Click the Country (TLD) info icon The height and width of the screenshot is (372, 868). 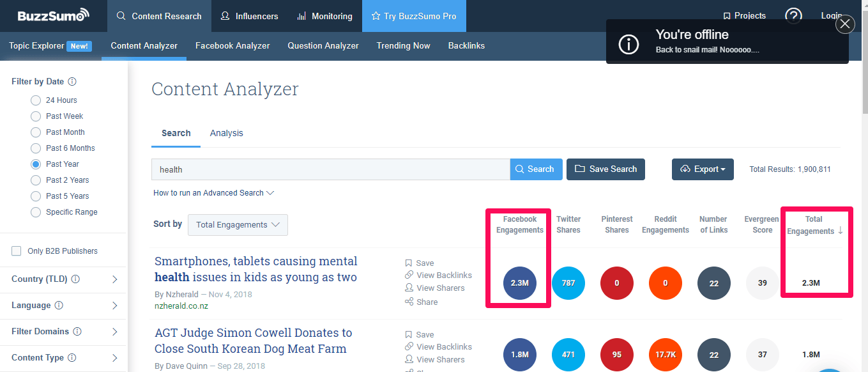point(75,279)
